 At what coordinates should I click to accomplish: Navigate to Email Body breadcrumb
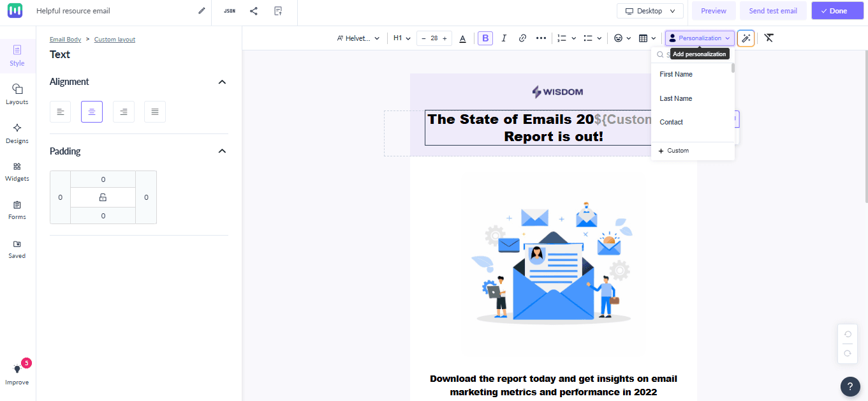pos(65,39)
